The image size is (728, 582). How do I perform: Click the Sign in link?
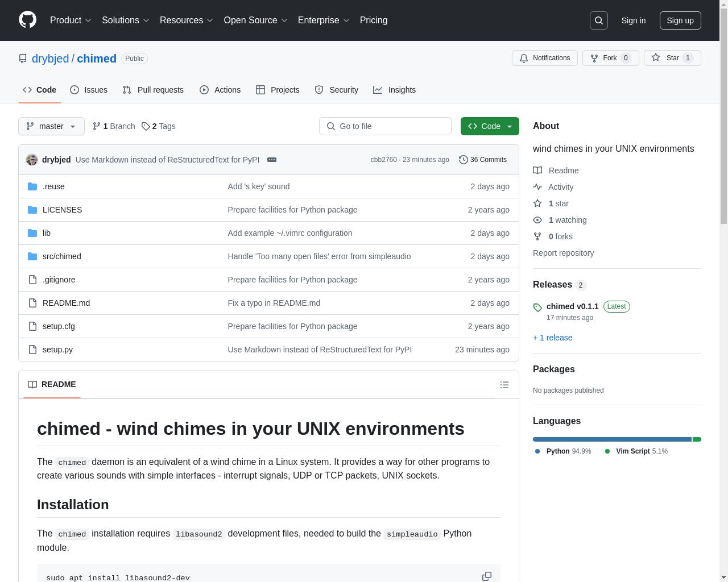(x=633, y=20)
